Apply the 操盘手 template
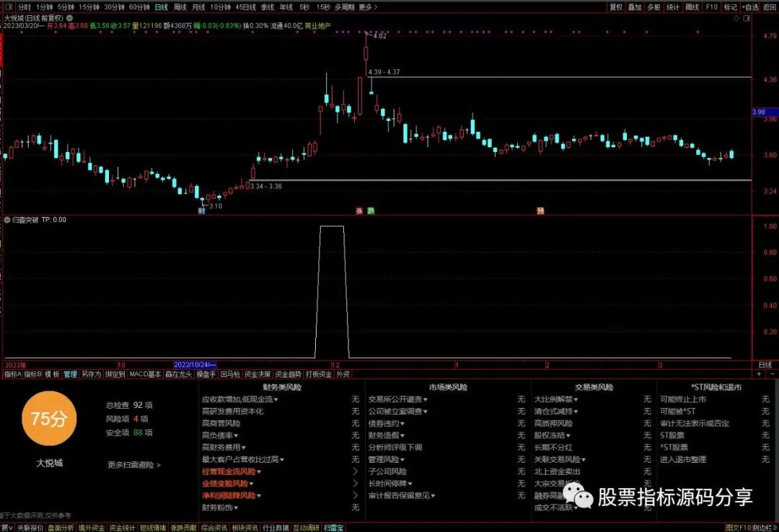This screenshot has height=532, width=779. click(206, 374)
